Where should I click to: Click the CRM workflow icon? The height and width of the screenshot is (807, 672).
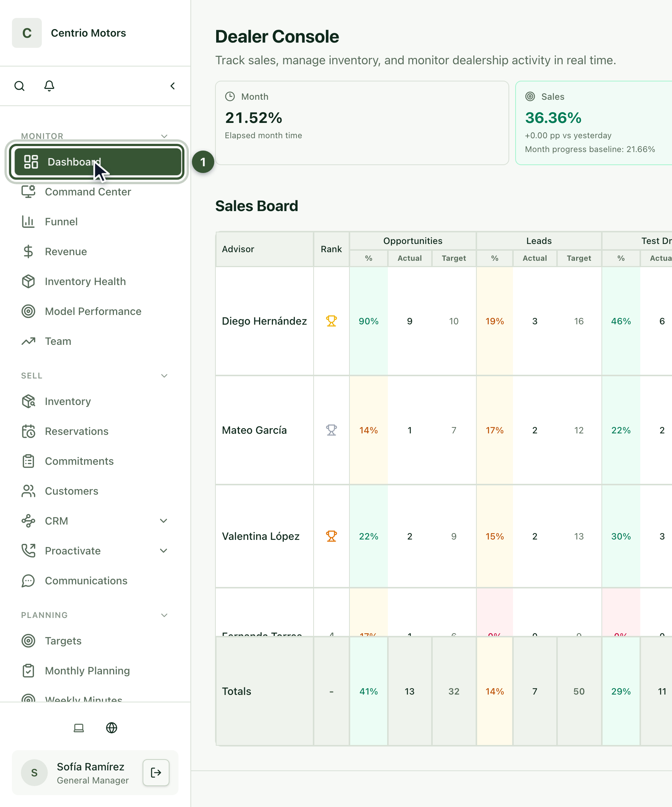point(28,521)
